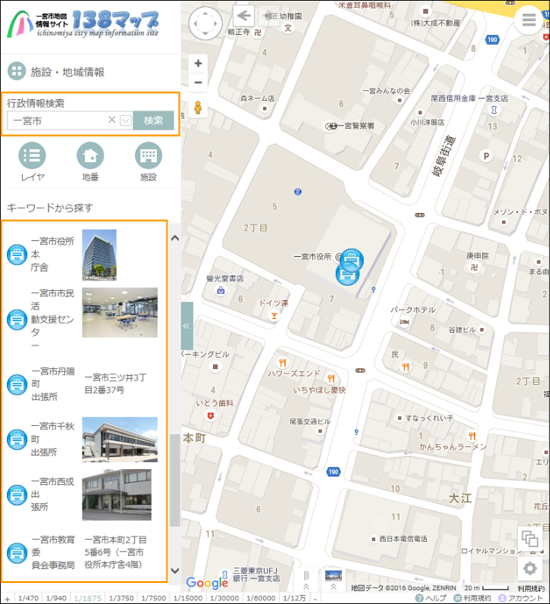
Task: Click the レイヤ layer list icon
Action: [x=32, y=155]
